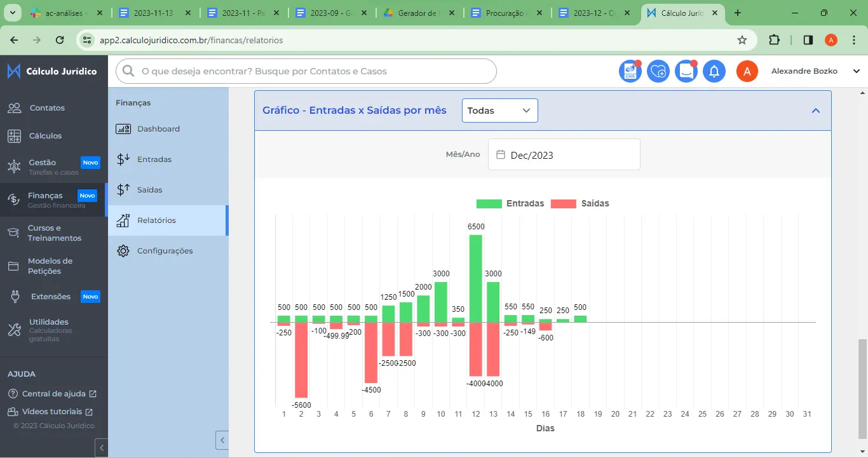Image resolution: width=868 pixels, height=458 pixels.
Task: Collapse the Finanças submenu panel arrow
Action: [222, 440]
